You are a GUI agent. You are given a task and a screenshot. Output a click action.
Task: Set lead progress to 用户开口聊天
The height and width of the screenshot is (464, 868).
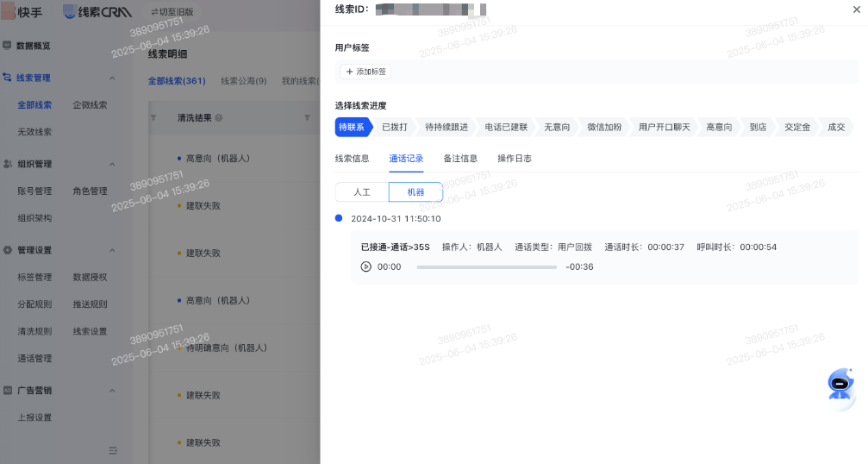tap(665, 128)
